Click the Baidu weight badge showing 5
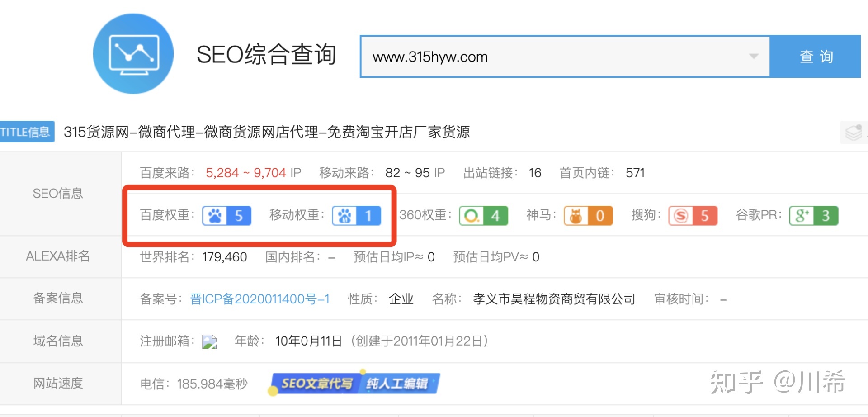 (x=226, y=216)
